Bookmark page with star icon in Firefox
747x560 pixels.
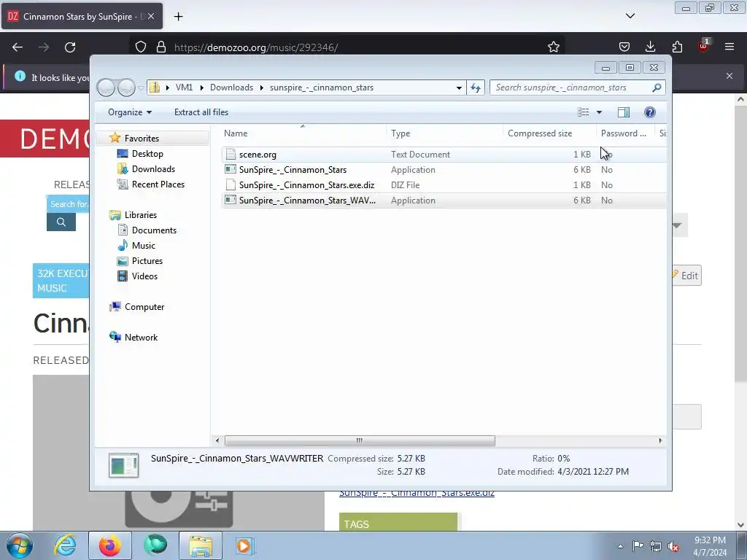tap(553, 47)
